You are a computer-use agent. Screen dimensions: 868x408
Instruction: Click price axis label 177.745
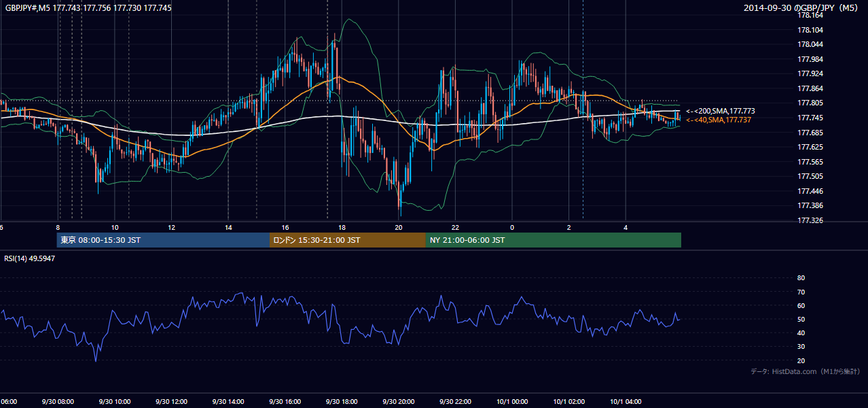coord(810,118)
